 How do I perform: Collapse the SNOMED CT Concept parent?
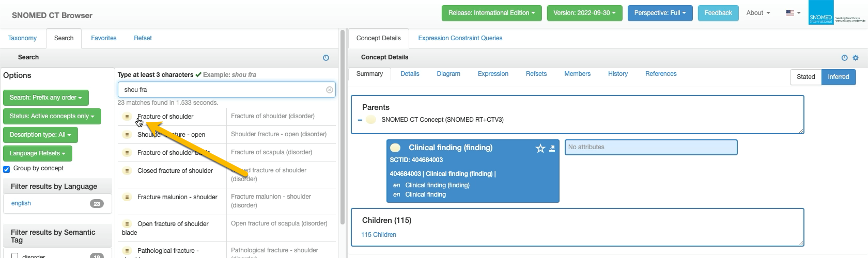tap(360, 120)
